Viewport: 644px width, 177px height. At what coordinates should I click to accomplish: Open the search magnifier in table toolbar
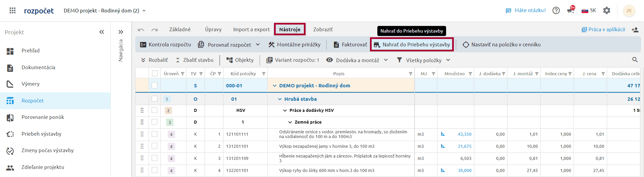(635, 60)
